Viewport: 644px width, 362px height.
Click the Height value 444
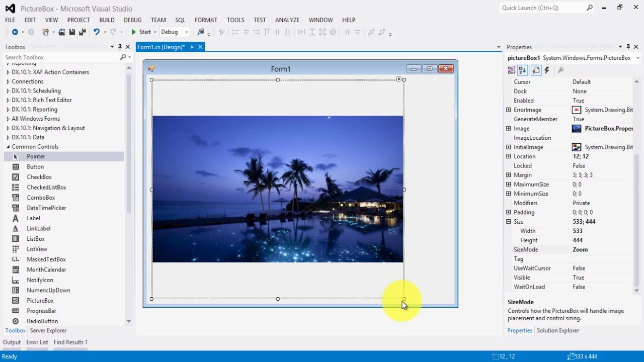click(x=602, y=240)
